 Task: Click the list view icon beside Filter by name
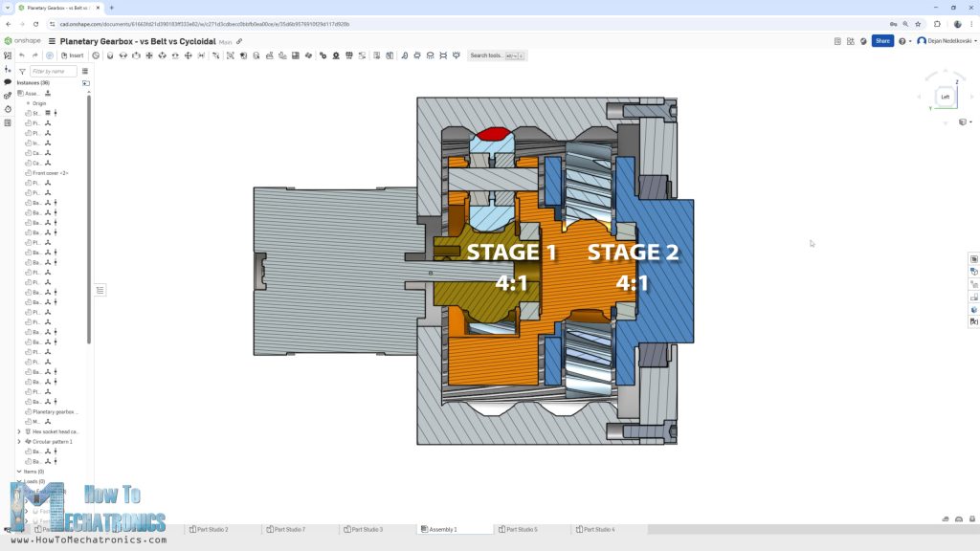85,71
